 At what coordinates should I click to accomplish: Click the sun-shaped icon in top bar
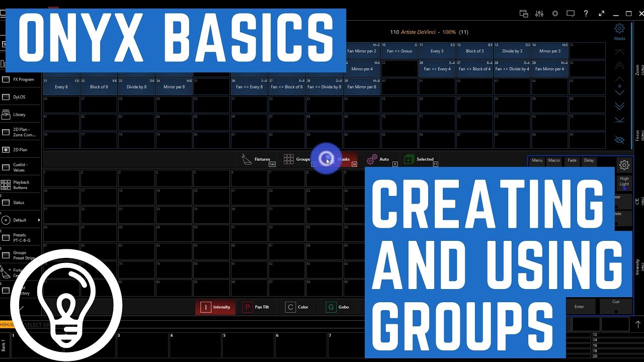(555, 14)
